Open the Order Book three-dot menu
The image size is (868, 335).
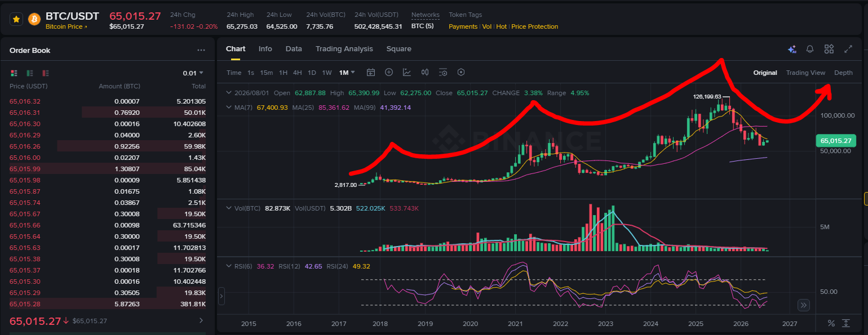tap(201, 50)
